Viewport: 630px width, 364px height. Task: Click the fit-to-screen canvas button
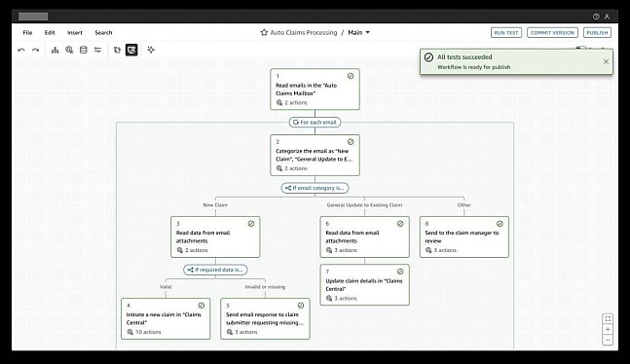(x=608, y=318)
